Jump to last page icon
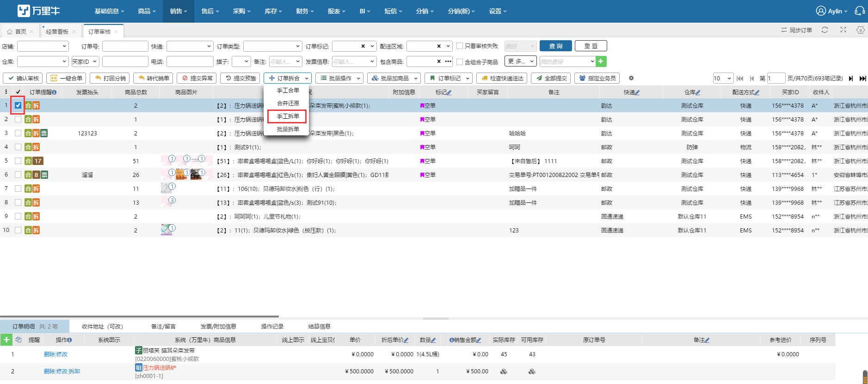868x384 pixels. tap(862, 79)
